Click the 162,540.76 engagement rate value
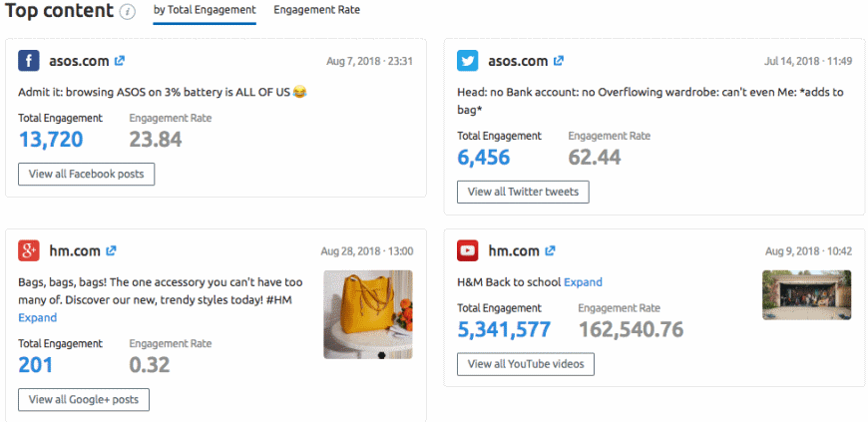This screenshot has height=422, width=868. point(632,329)
